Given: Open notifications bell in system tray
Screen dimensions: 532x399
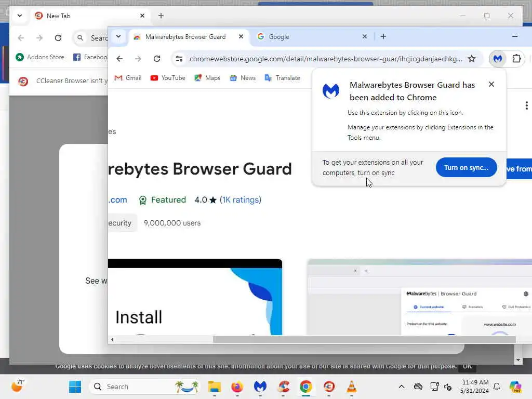Looking at the screenshot, I should (x=497, y=387).
